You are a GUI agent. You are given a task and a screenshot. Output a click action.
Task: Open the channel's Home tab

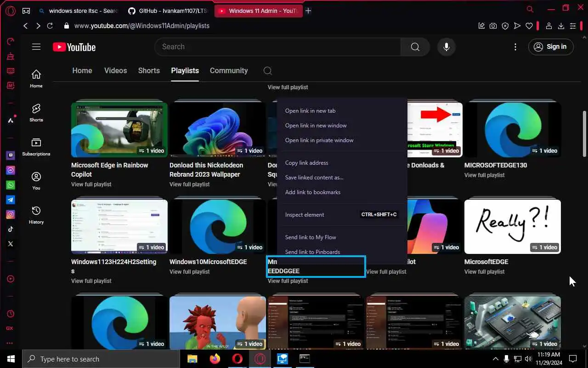[x=82, y=70]
